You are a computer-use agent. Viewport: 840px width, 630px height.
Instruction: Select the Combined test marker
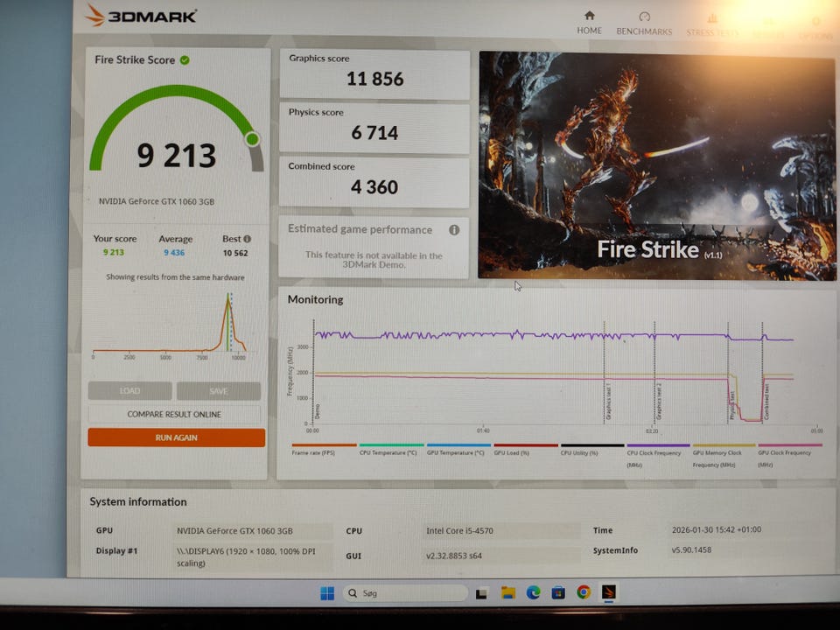click(766, 402)
